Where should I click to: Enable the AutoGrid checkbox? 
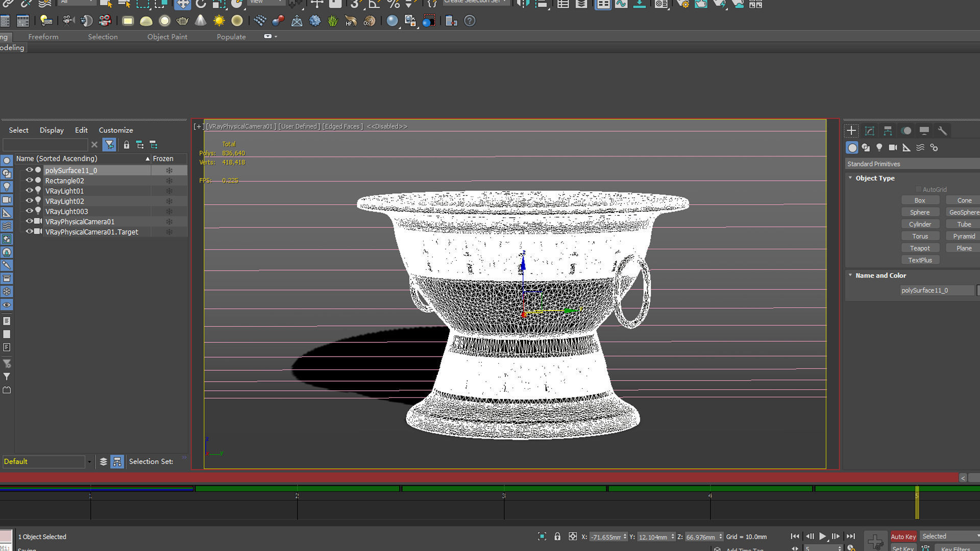pyautogui.click(x=918, y=189)
